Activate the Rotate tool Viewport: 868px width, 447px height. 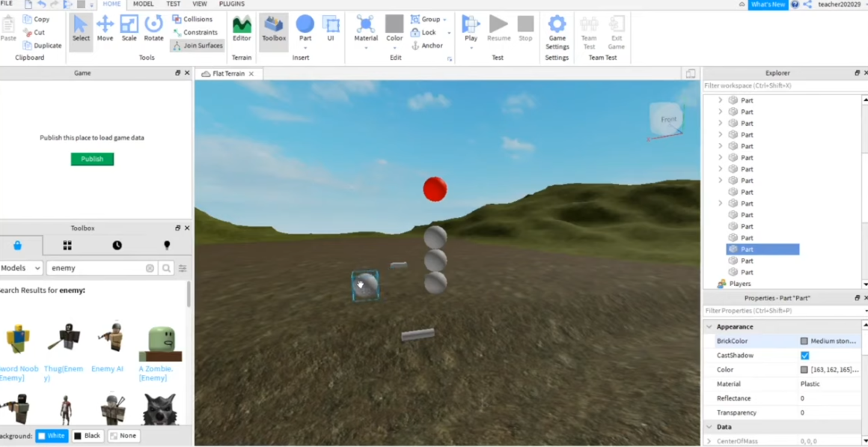[x=153, y=28]
